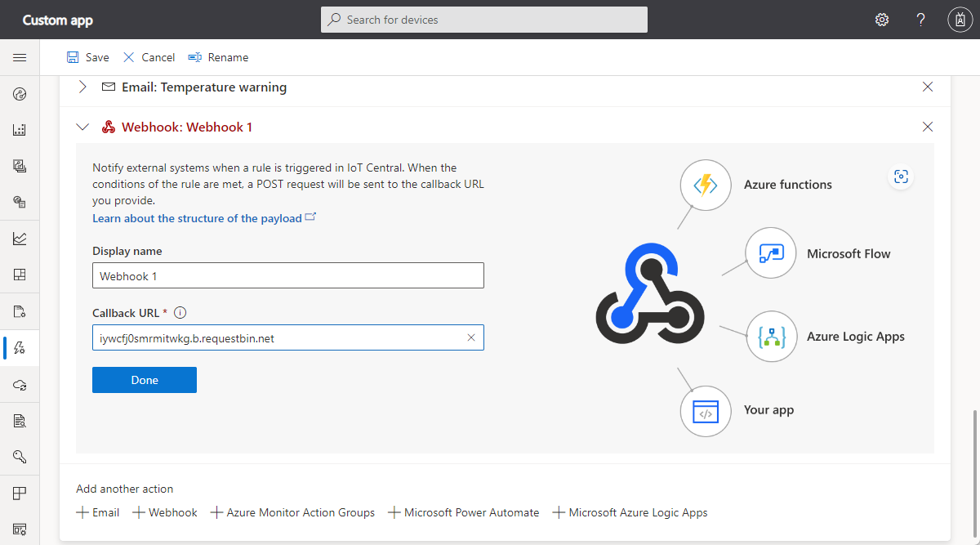Click the Your app circle icon
This screenshot has width=980, height=545.
705,411
